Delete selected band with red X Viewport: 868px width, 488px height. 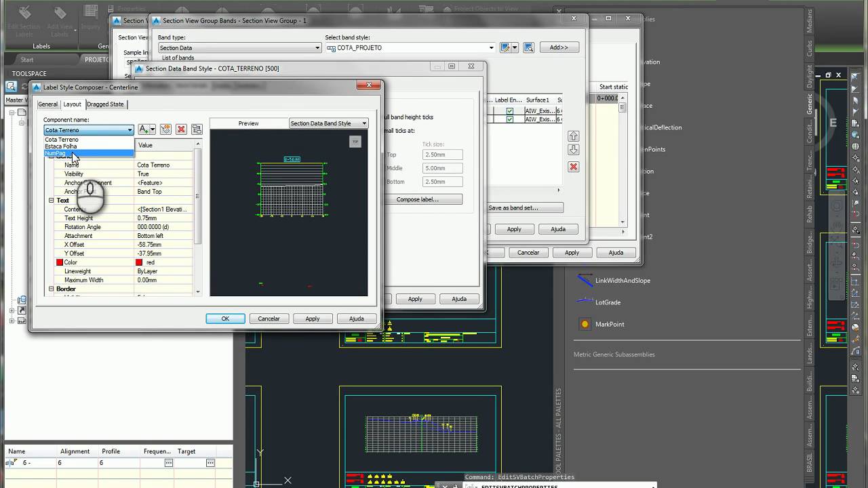574,167
